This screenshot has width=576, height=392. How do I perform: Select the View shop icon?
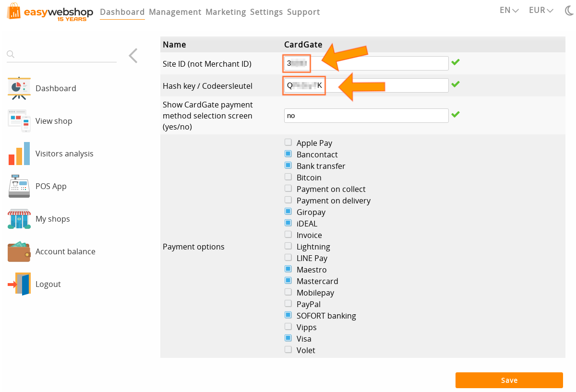[18, 120]
